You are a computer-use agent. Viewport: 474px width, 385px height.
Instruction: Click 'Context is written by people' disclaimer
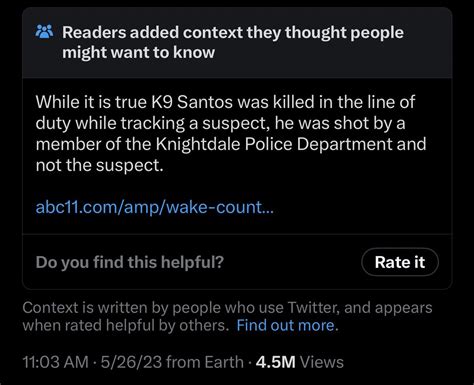110,307
